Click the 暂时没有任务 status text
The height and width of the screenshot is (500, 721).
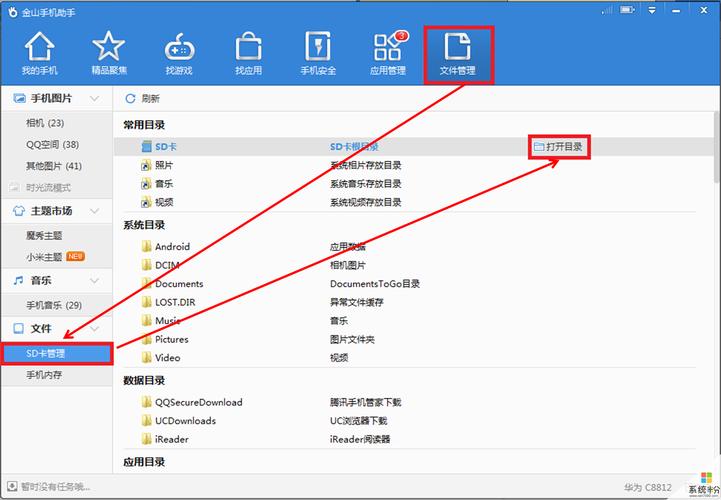click(x=56, y=487)
